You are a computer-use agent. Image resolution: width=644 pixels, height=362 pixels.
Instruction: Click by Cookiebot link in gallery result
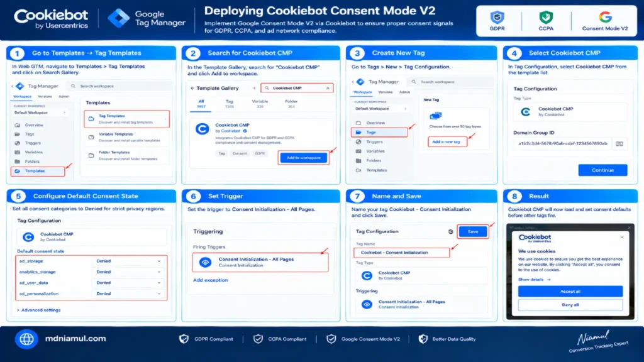click(231, 131)
